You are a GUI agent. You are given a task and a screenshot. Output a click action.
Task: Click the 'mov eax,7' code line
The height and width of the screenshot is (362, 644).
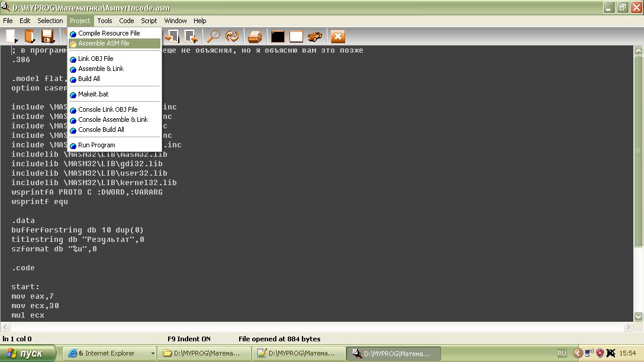point(33,296)
